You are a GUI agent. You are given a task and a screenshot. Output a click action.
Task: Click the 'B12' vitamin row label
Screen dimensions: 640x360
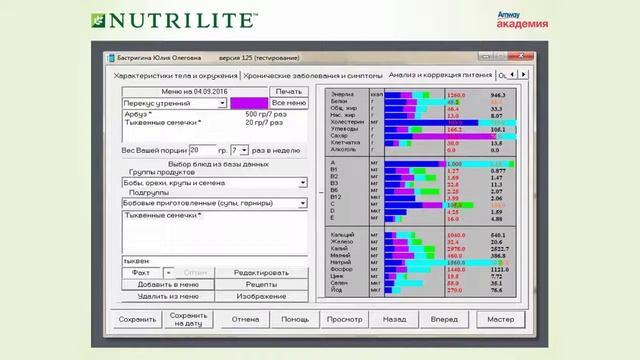(x=336, y=197)
